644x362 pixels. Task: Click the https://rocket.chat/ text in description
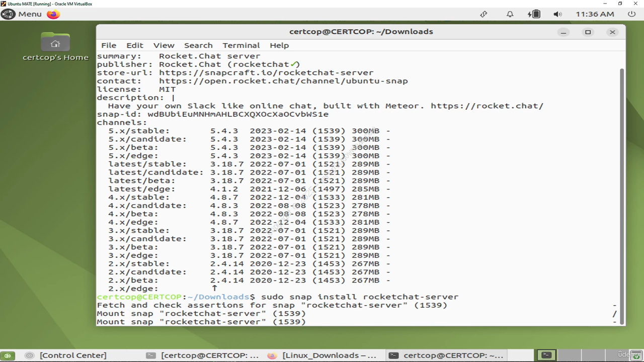coord(487,106)
